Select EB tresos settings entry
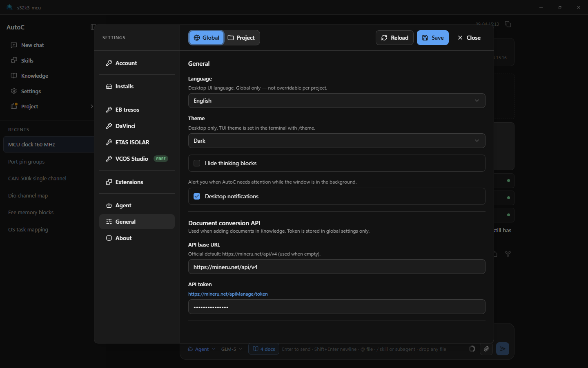This screenshot has height=368, width=588. point(137,110)
